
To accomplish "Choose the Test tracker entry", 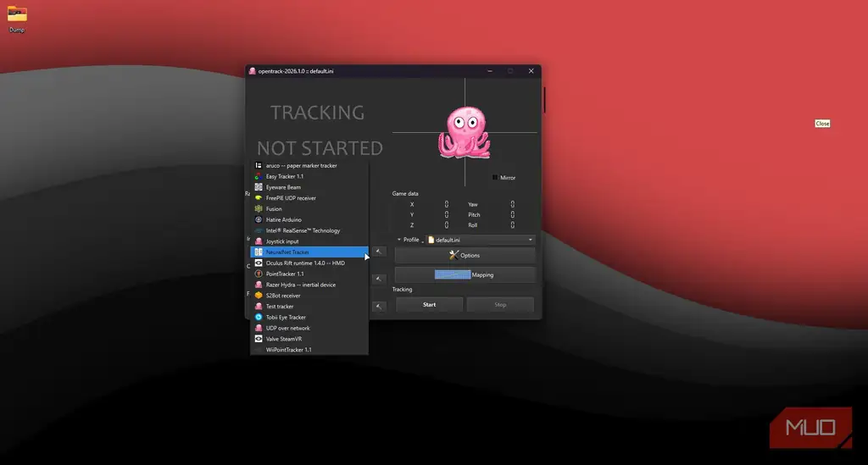I will pyautogui.click(x=309, y=307).
